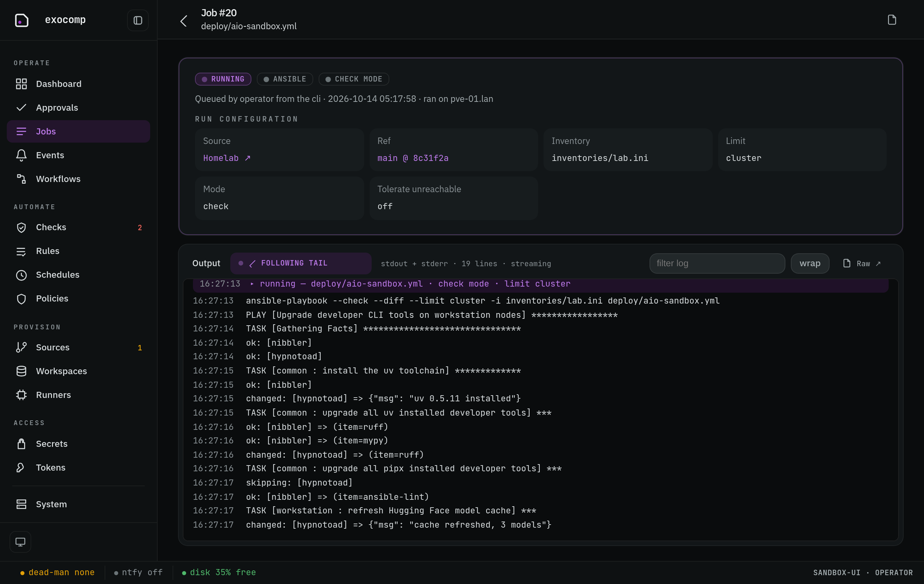Click the ANSIBLE badge
This screenshot has width=924, height=584.
click(x=285, y=79)
